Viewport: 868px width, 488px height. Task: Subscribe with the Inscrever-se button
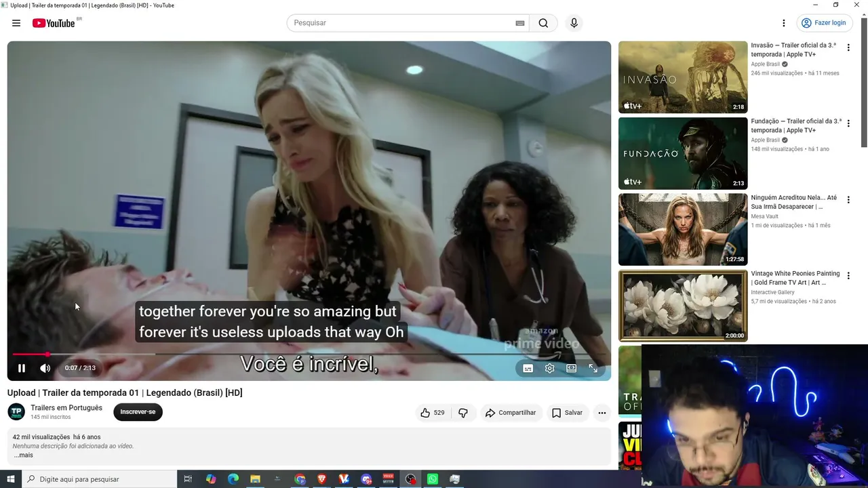[x=138, y=412]
